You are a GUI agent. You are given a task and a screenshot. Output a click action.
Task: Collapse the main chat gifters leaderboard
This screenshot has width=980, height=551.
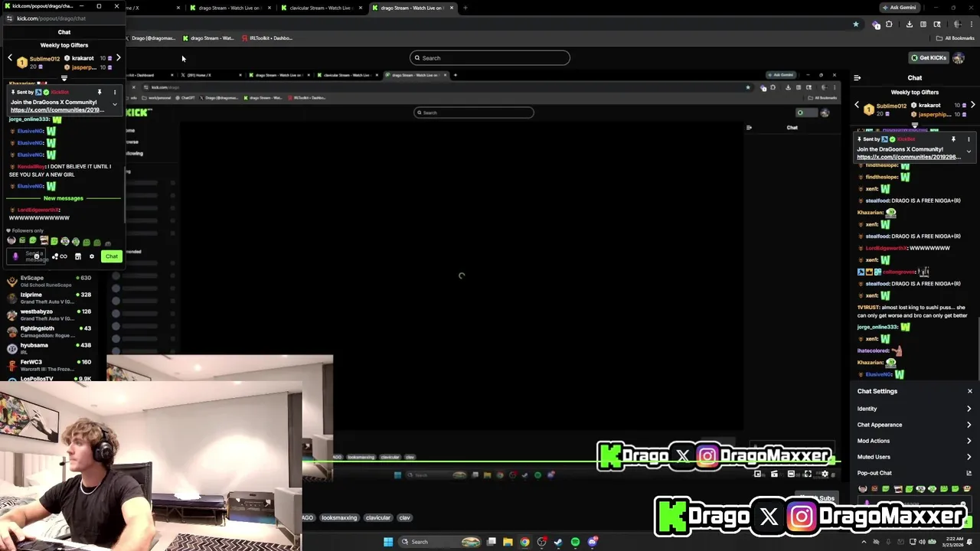click(x=915, y=125)
